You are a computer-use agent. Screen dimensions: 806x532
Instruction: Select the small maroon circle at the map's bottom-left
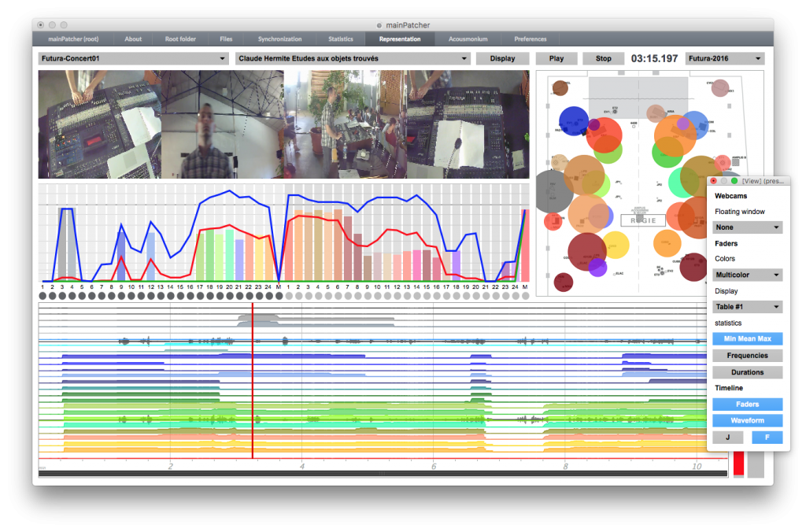[x=564, y=282]
